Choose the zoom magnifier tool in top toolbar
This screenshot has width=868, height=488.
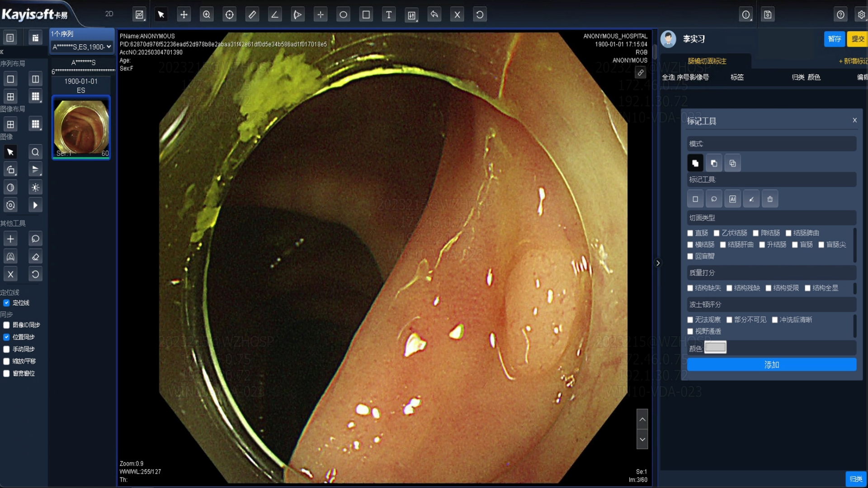[207, 14]
